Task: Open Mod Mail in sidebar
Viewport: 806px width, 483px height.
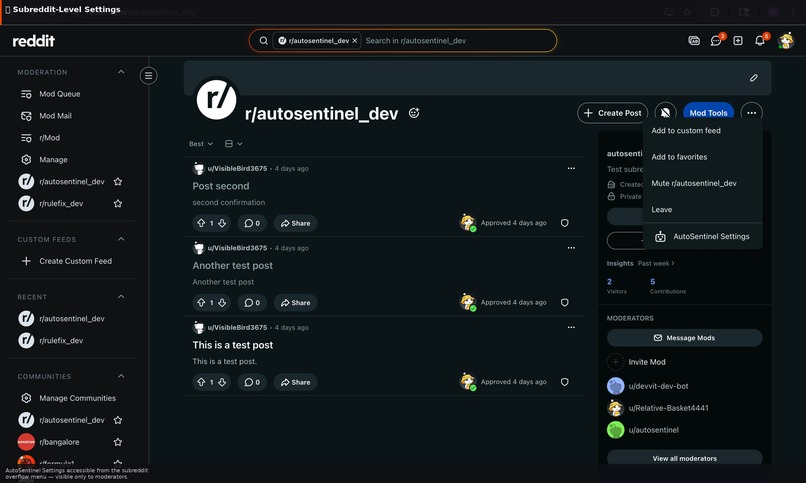Action: click(55, 116)
